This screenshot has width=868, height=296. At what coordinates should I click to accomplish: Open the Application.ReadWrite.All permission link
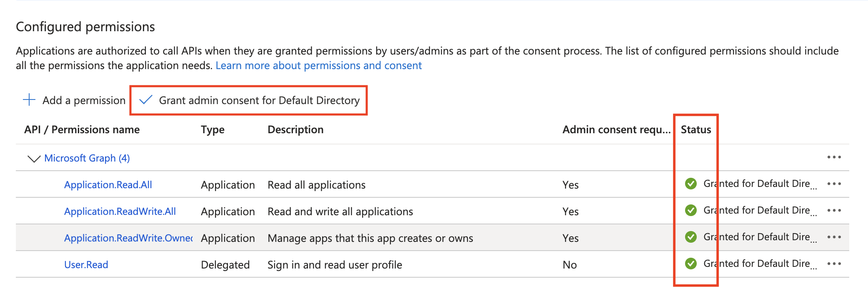[x=120, y=211]
